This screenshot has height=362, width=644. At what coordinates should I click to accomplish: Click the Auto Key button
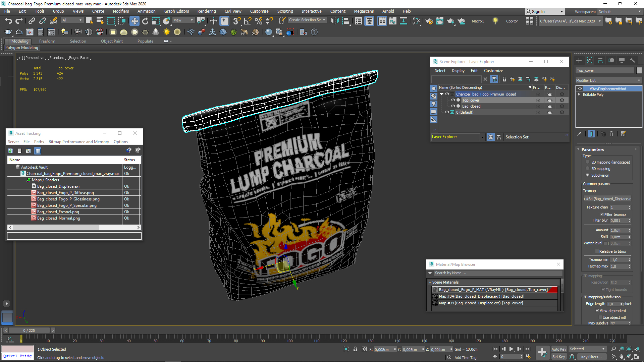click(x=558, y=349)
